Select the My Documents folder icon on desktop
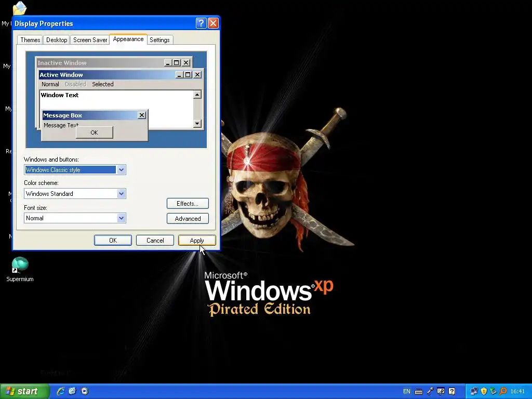The width and height of the screenshot is (532, 399). tap(19, 8)
